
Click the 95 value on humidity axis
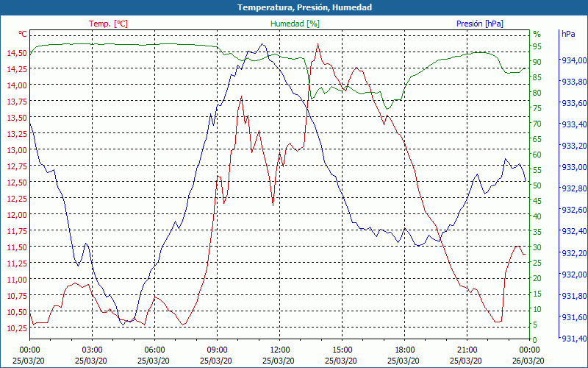[537, 46]
